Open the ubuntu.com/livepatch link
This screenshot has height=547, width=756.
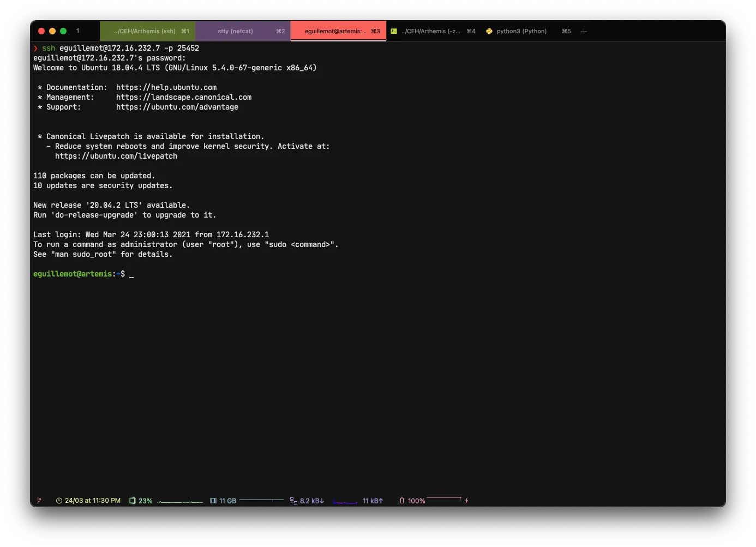(116, 156)
